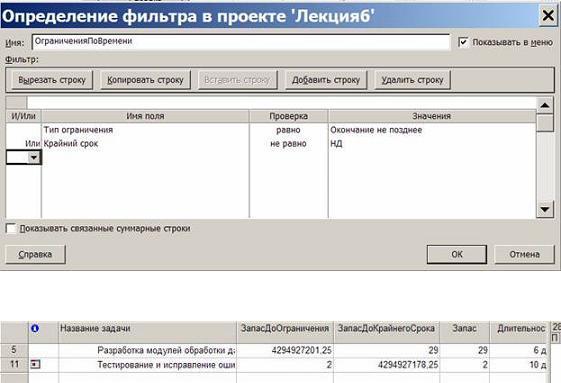
Task: Open the И/Или dropdown in third row
Action: click(34, 157)
